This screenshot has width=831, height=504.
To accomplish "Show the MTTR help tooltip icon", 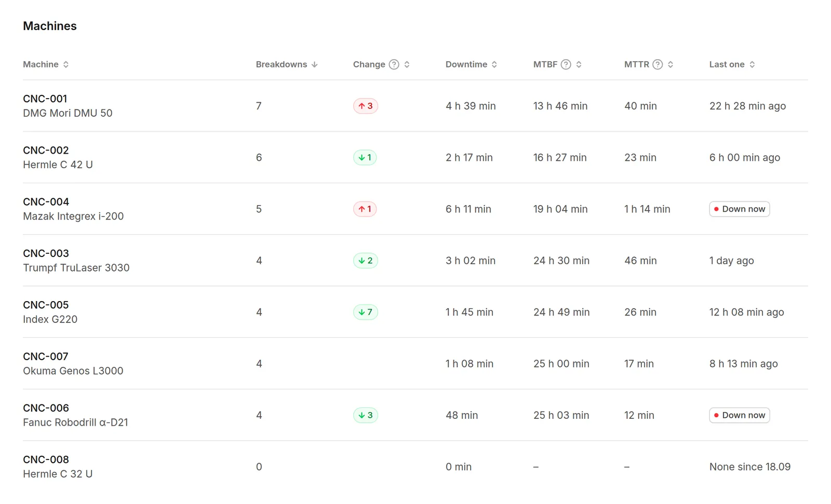I will [x=658, y=64].
